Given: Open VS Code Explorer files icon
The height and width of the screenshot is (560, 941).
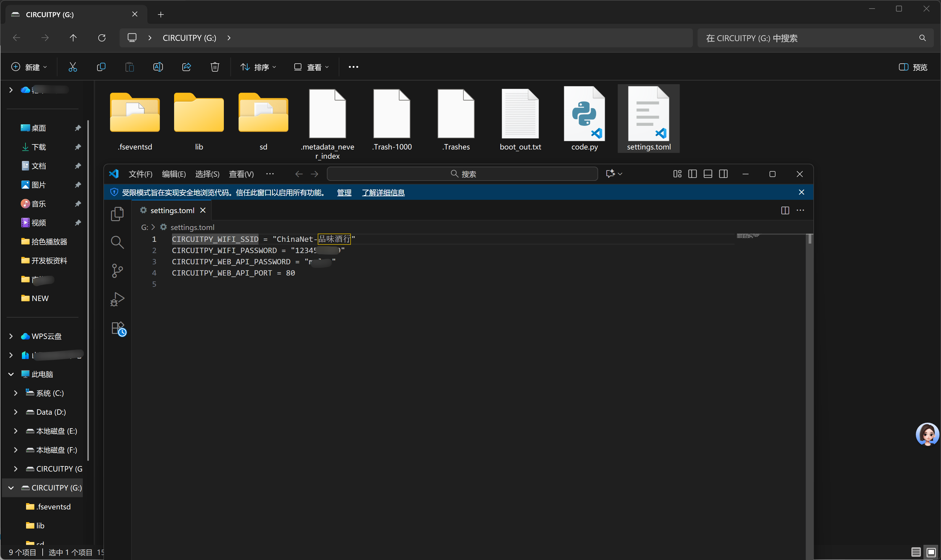Looking at the screenshot, I should pos(117,214).
